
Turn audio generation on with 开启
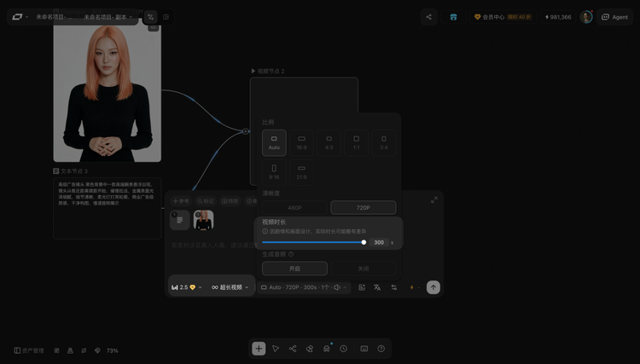coord(294,269)
